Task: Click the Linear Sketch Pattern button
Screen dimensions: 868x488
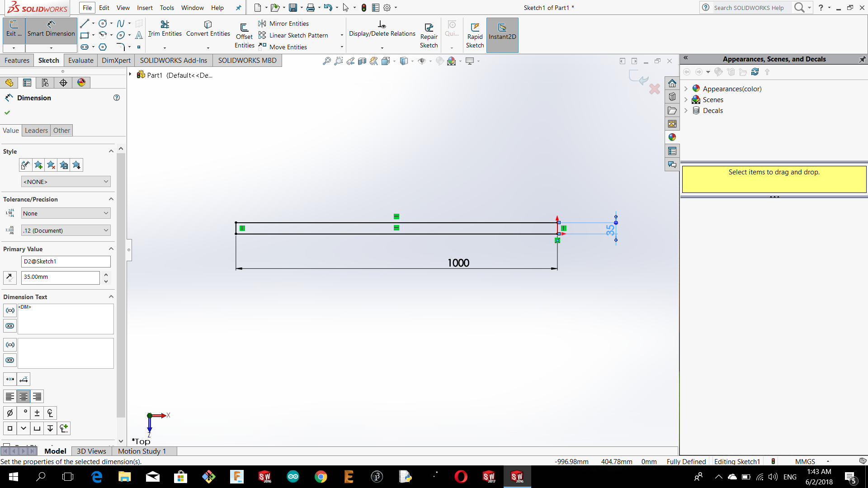Action: pos(293,35)
